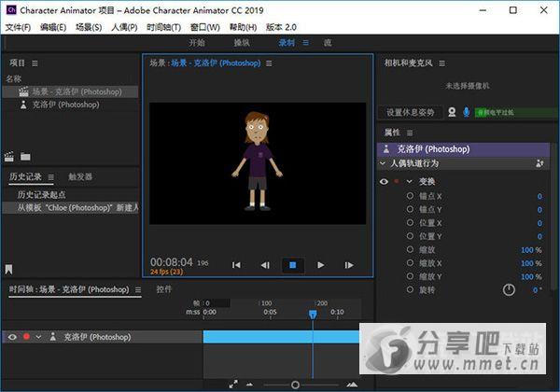This screenshot has width=560, height=392.
Task: Click the add behavior icon beside 人偶轨道行为
Action: 539,163
